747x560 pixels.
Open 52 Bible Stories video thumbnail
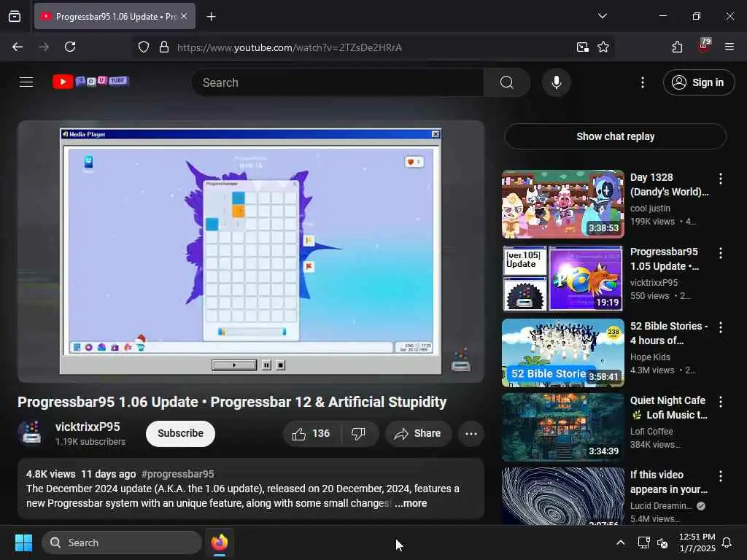[562, 352]
